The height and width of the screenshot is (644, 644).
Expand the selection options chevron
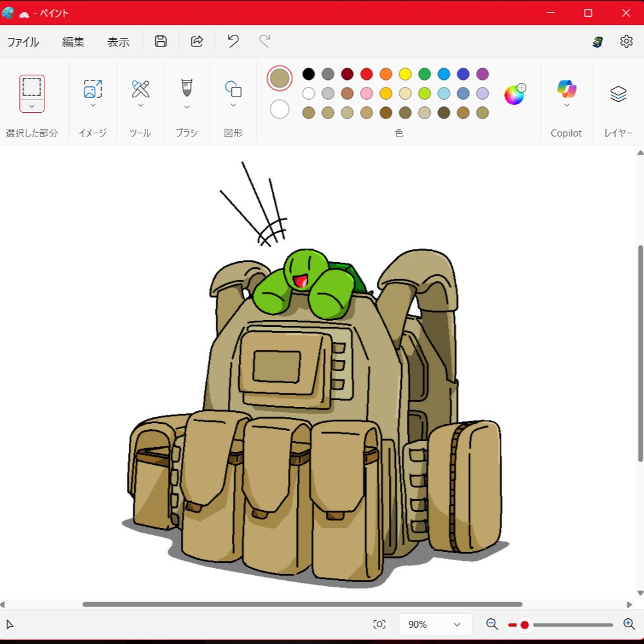pos(32,106)
